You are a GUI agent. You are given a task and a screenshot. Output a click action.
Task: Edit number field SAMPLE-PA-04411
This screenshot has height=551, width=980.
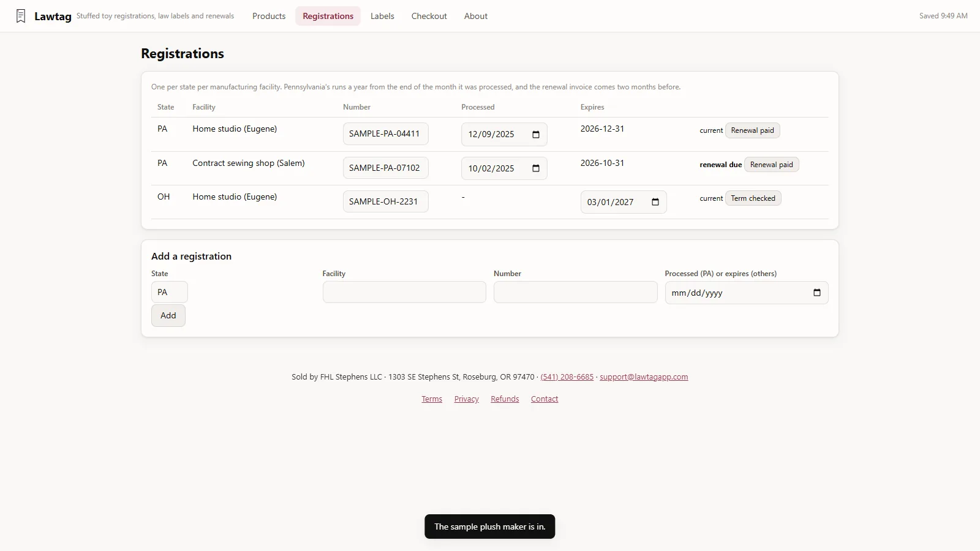point(385,133)
